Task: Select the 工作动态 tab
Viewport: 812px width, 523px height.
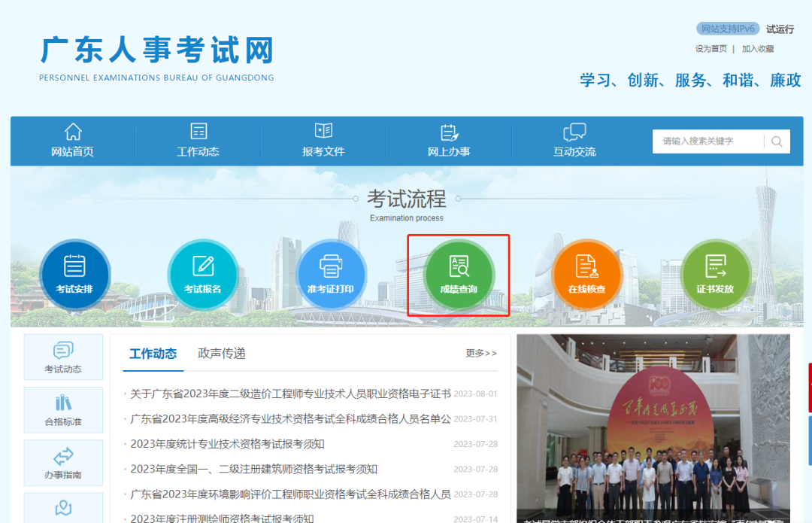Action: 153,354
